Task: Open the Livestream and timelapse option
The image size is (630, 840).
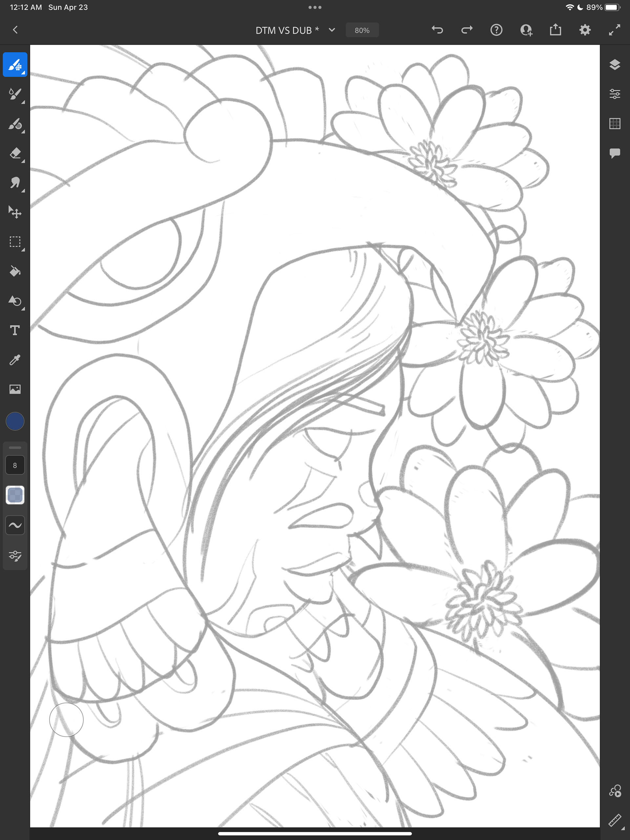Action: click(615, 791)
